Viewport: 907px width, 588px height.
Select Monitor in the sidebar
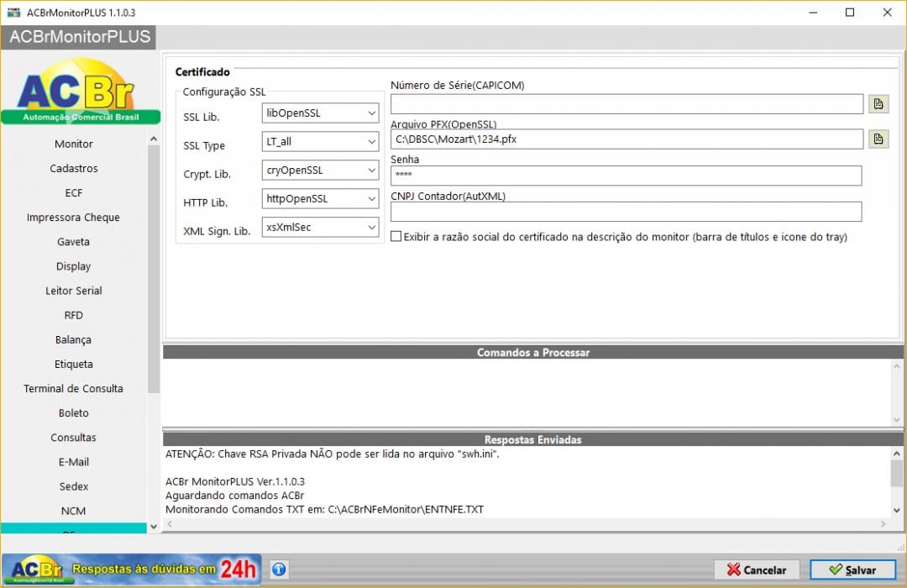(73, 144)
